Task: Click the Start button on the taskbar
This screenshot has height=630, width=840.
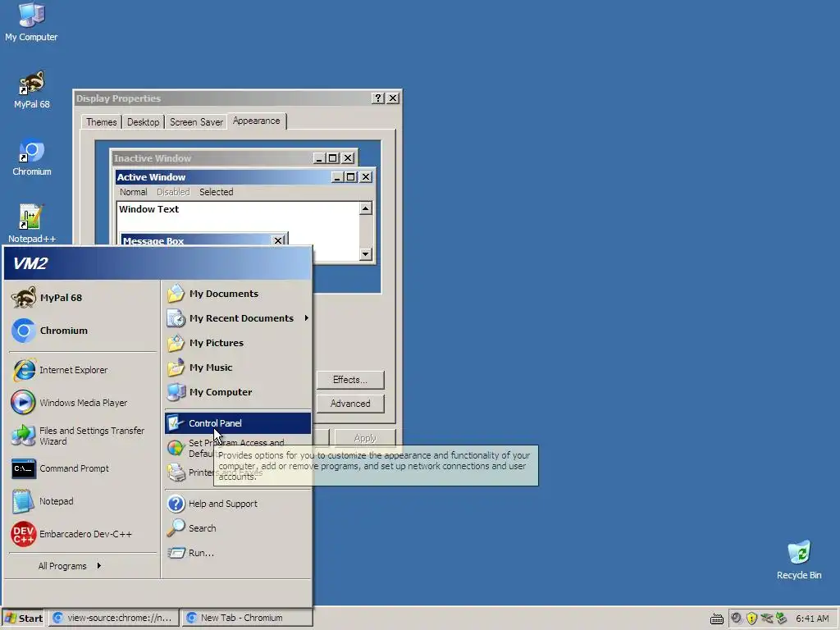Action: pyautogui.click(x=24, y=619)
